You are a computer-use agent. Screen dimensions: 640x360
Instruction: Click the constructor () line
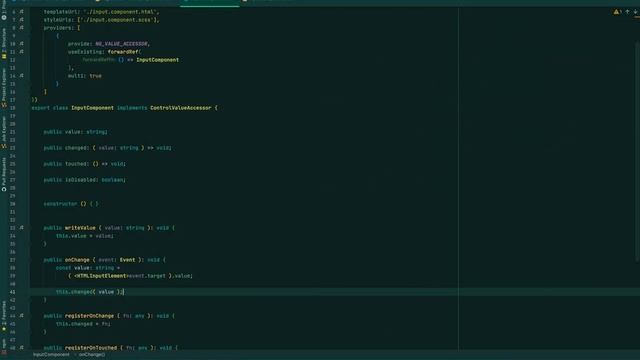pyautogui.click(x=71, y=204)
